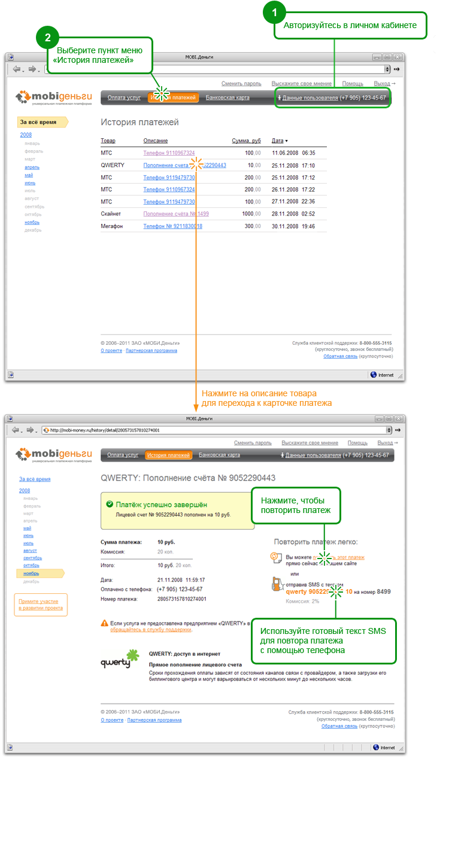Click the back arrow in the lower browser window
Viewport: 449px width, 868px height.
point(16,430)
